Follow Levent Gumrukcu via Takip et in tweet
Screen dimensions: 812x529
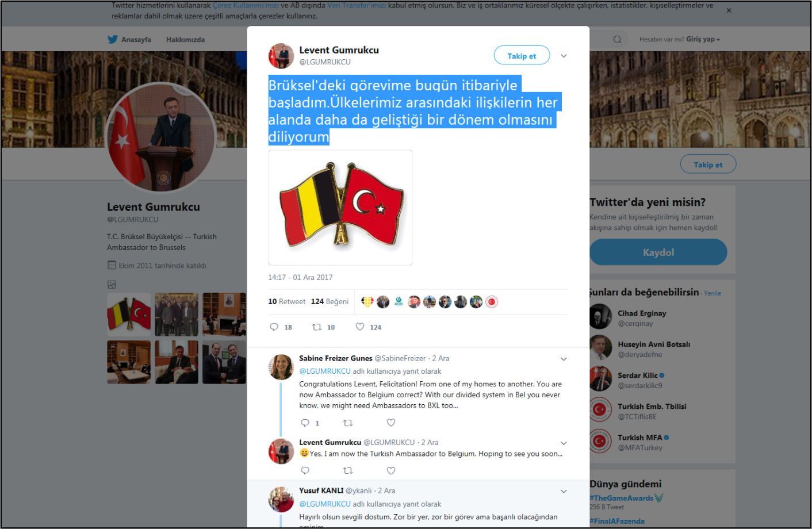pyautogui.click(x=522, y=56)
